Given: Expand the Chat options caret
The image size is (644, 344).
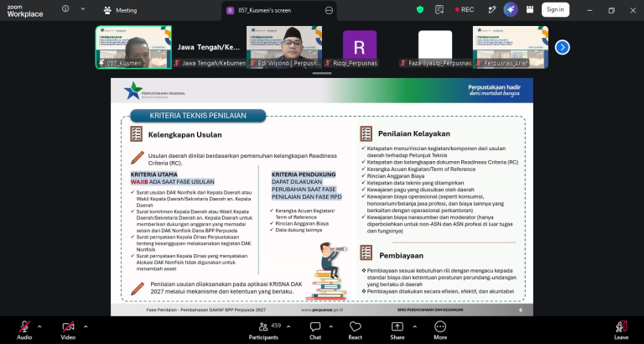Looking at the screenshot, I should [330, 326].
